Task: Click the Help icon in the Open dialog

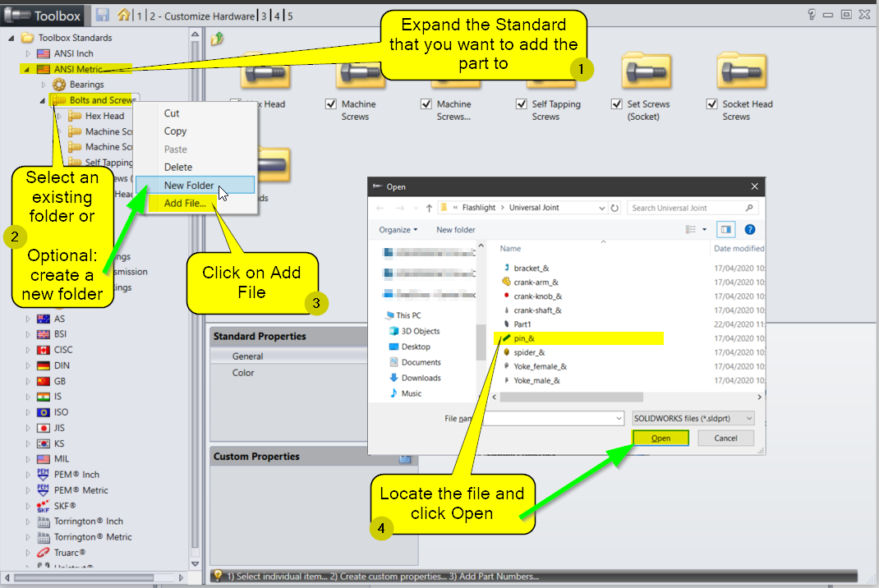Action: point(749,230)
